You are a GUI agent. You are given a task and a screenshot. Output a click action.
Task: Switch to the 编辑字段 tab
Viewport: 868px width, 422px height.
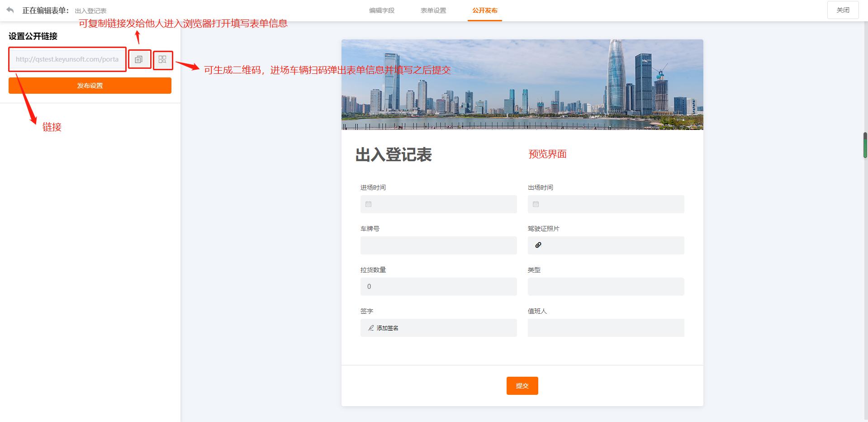[382, 10]
